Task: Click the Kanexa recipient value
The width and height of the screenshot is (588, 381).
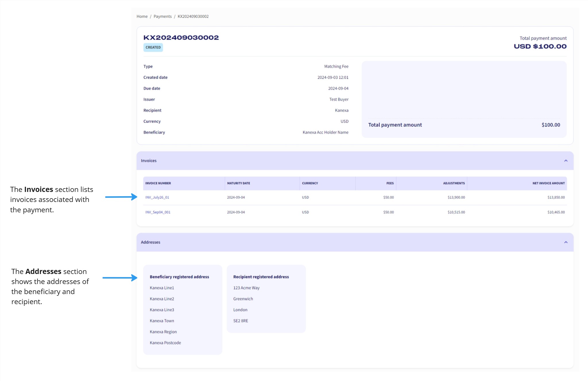Action: [x=342, y=110]
